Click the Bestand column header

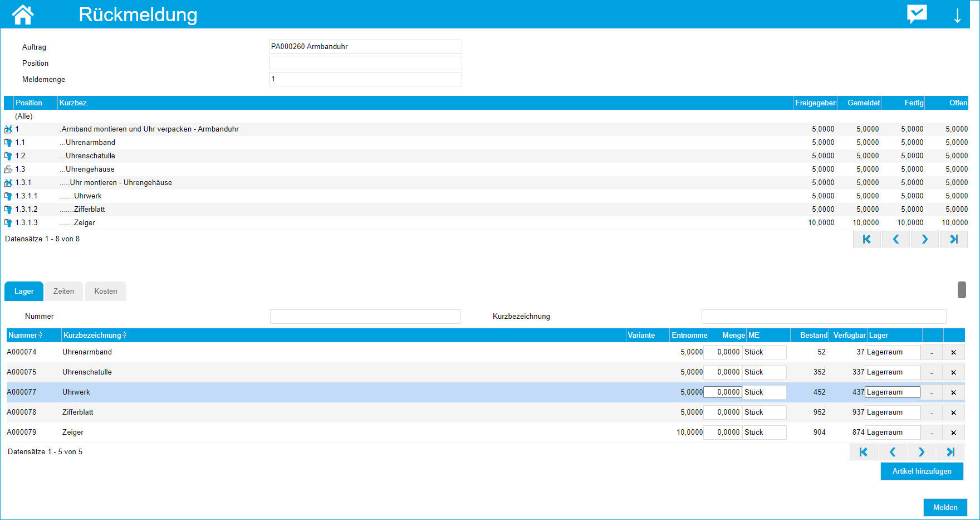pyautogui.click(x=810, y=335)
